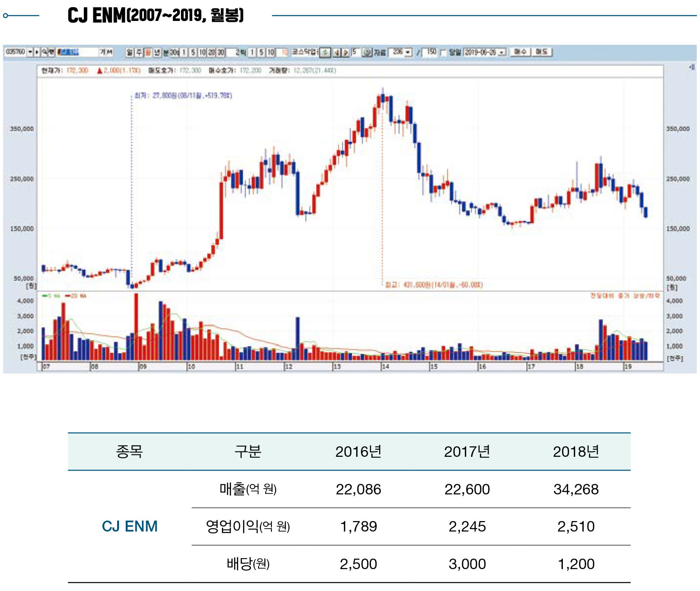The width and height of the screenshot is (700, 591).
Task: Choose the 20-minute interval button
Action: tap(212, 52)
